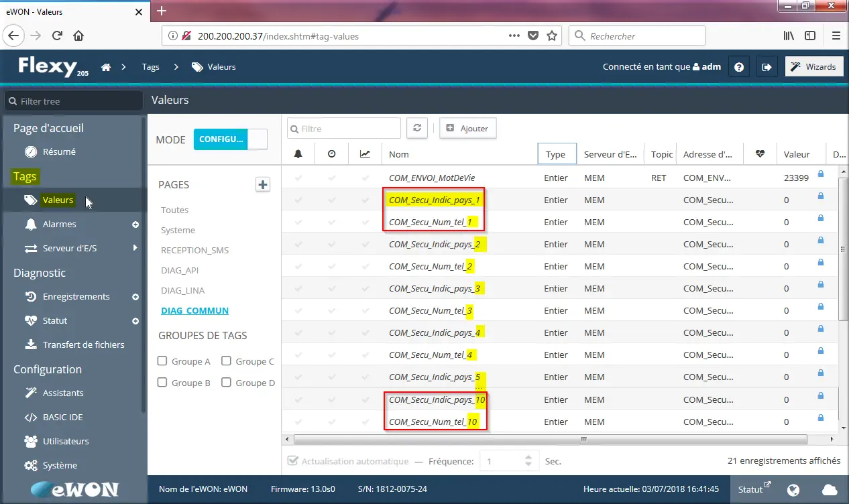Select the COM_ENVOI_MotDeVie row name
The width and height of the screenshot is (849, 504).
pyautogui.click(x=432, y=178)
